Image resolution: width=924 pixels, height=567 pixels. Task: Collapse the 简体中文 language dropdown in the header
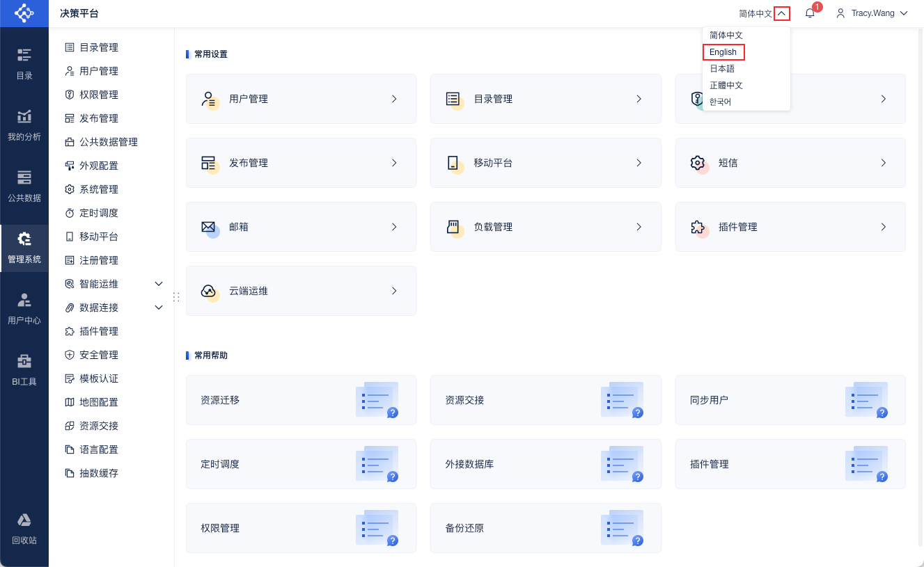tap(782, 13)
